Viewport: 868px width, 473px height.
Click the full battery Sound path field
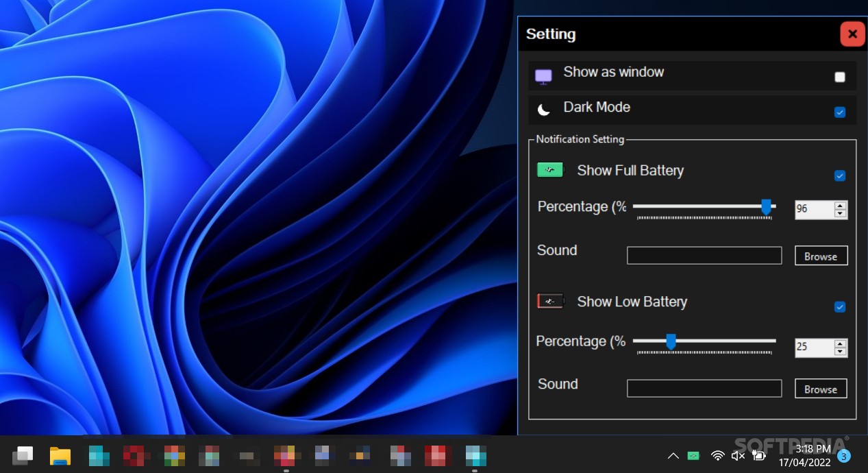[x=704, y=256]
